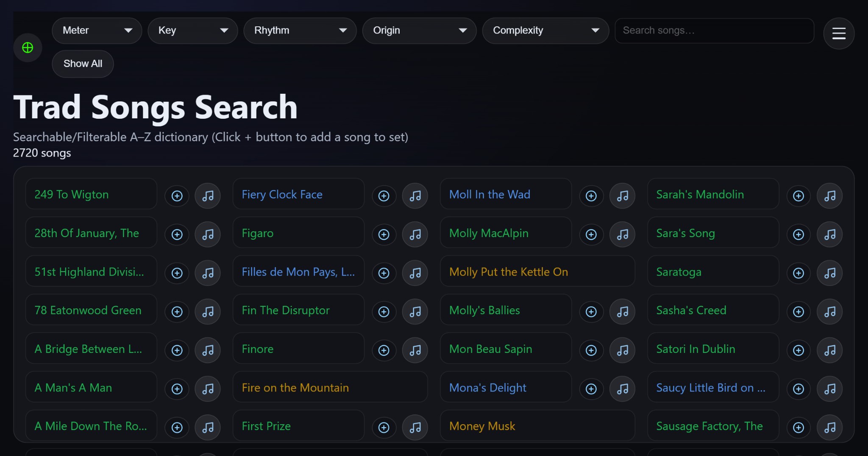Add Molly's Ballies with the plus icon
868x456 pixels.
591,311
